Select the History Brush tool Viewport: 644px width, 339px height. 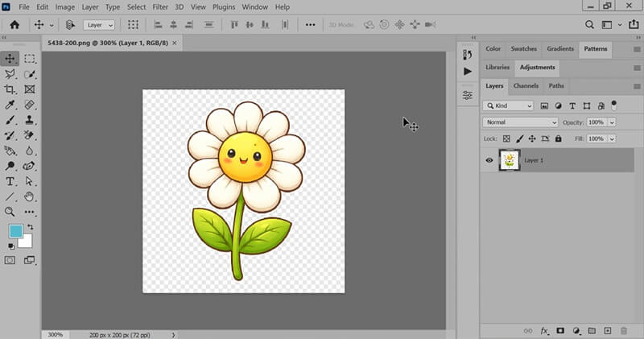[x=10, y=135]
